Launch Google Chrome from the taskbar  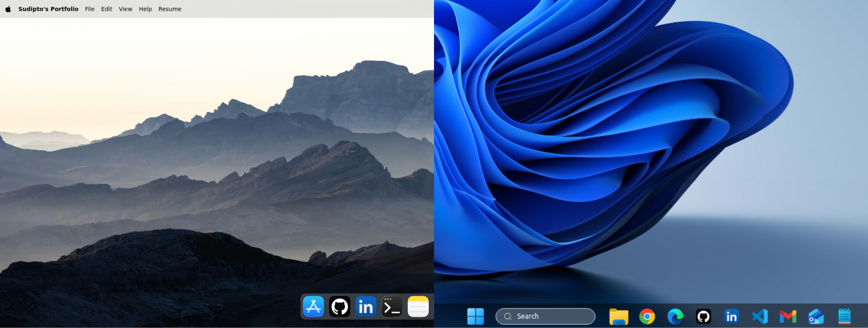647,316
